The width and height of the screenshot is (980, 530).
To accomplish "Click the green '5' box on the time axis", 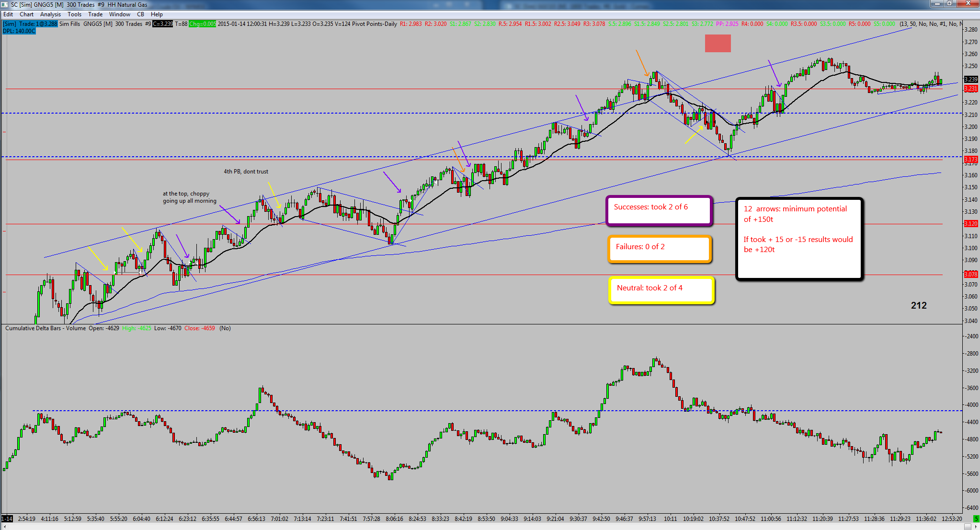I will [x=976, y=518].
